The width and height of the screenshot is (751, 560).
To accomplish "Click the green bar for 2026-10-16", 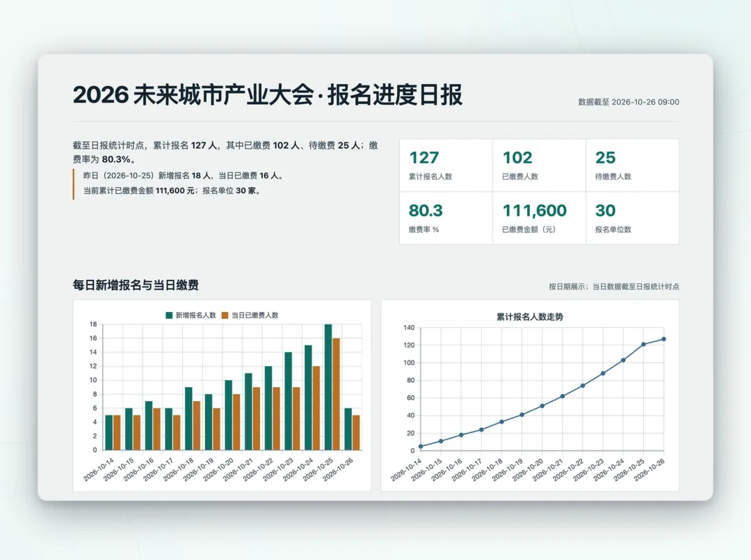I will point(149,426).
